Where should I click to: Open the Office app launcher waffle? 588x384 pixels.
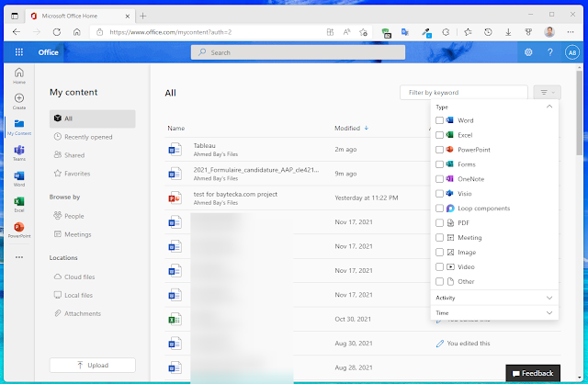(x=18, y=52)
